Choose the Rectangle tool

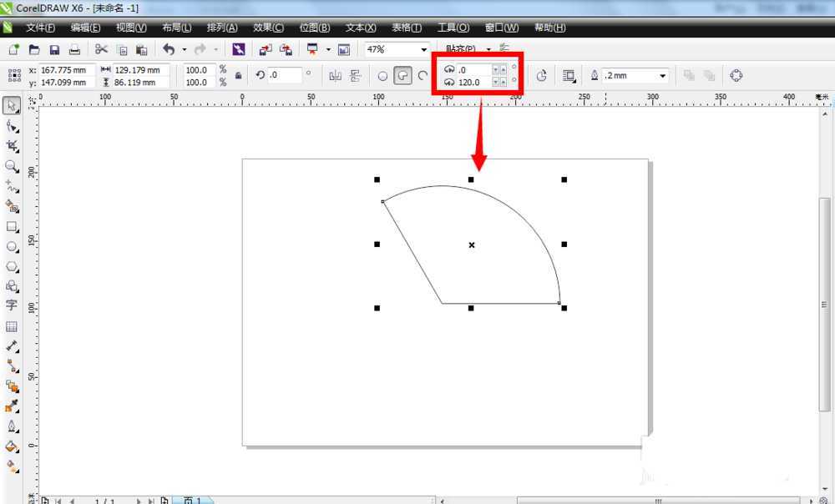pyautogui.click(x=12, y=226)
